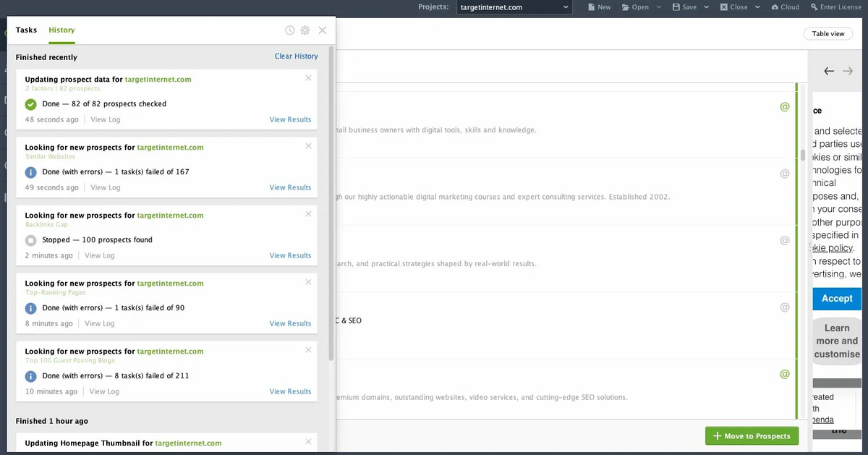Dismiss the Top 100 Guest Posting Blogs card
This screenshot has height=455, width=868.
click(309, 349)
